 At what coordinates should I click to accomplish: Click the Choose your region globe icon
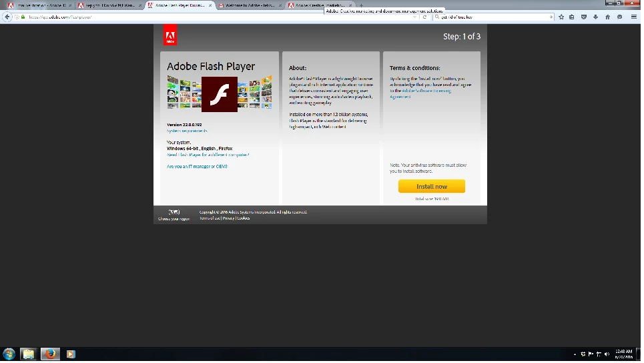(x=175, y=213)
